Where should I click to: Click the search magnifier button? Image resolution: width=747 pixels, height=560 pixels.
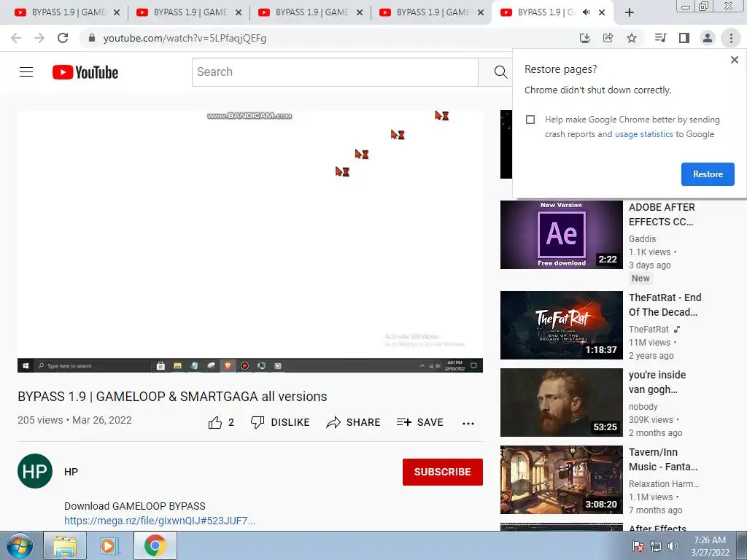click(500, 72)
